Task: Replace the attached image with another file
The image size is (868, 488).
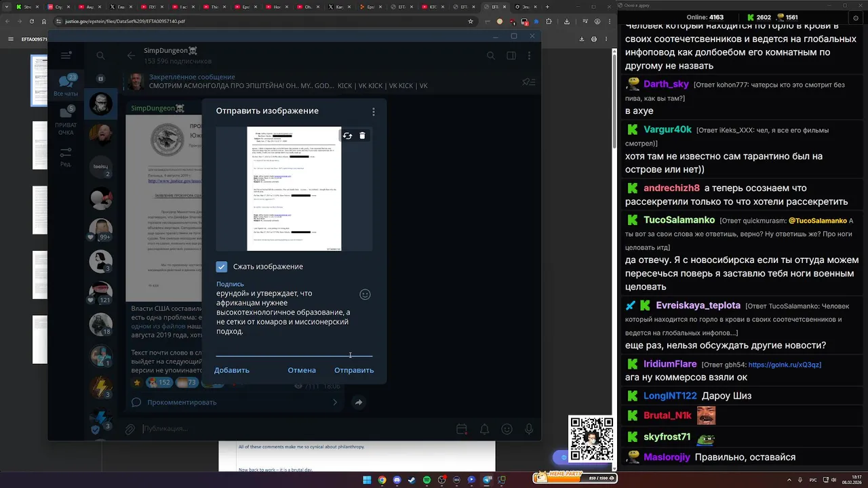Action: pos(347,136)
